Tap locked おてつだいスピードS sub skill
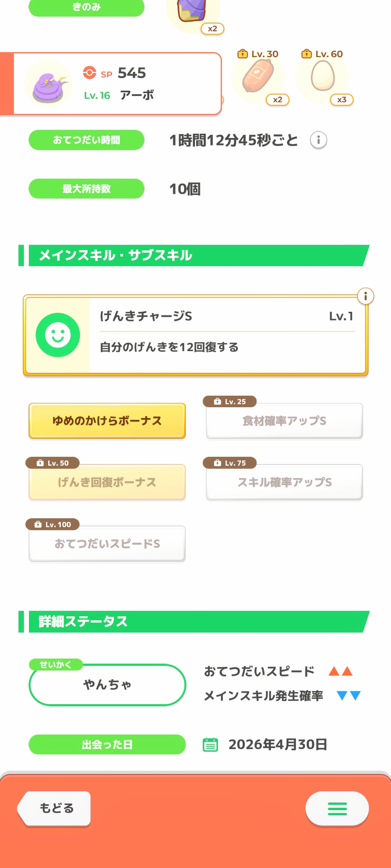Image resolution: width=391 pixels, height=868 pixels. point(107,544)
